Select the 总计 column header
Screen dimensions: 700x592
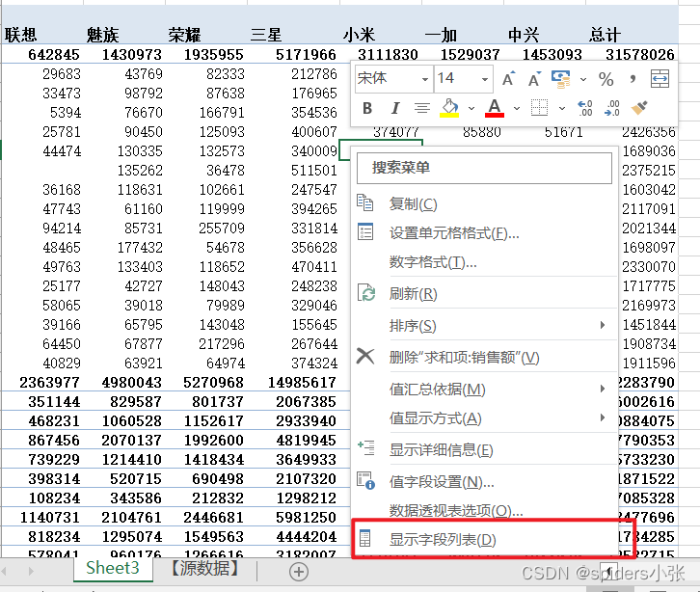[x=605, y=35]
